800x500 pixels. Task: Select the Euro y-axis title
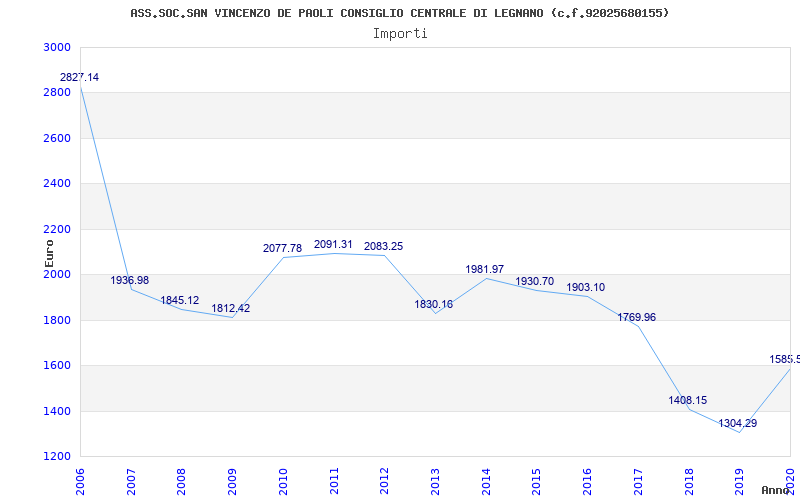[x=49, y=254]
